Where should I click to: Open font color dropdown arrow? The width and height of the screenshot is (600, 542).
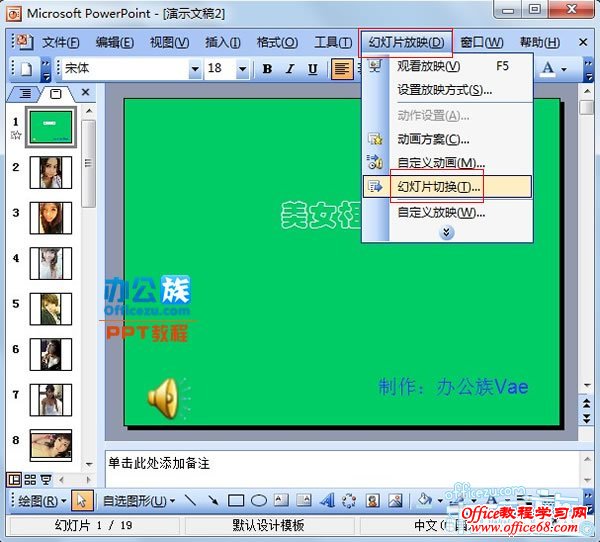pos(564,70)
